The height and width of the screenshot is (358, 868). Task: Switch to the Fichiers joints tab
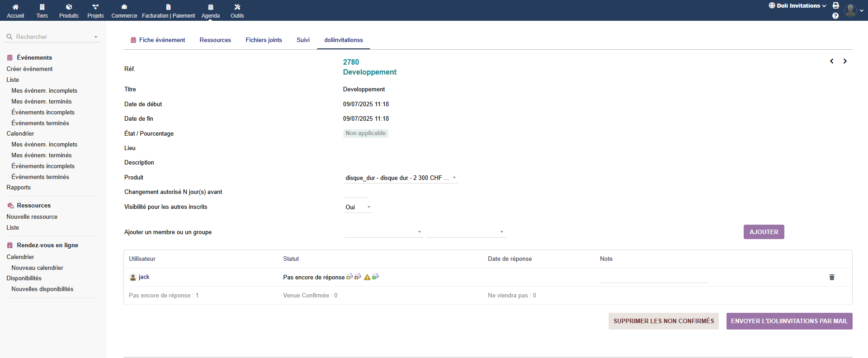(x=264, y=40)
